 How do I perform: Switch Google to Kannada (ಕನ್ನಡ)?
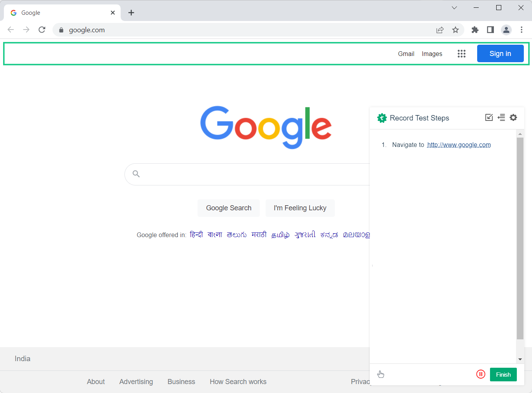[329, 235]
